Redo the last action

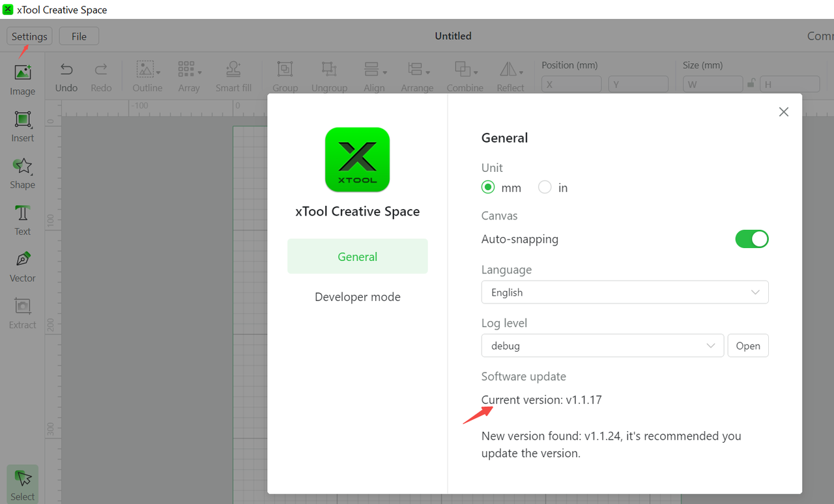[101, 77]
